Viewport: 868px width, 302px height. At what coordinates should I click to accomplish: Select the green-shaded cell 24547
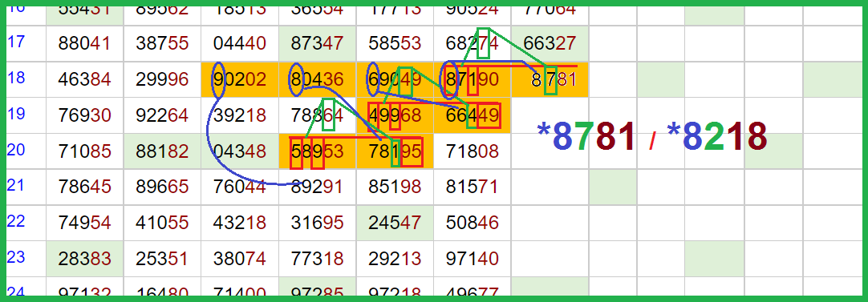pos(395,223)
